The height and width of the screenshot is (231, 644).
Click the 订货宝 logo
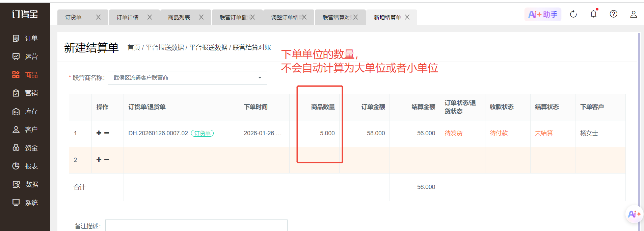click(x=25, y=14)
